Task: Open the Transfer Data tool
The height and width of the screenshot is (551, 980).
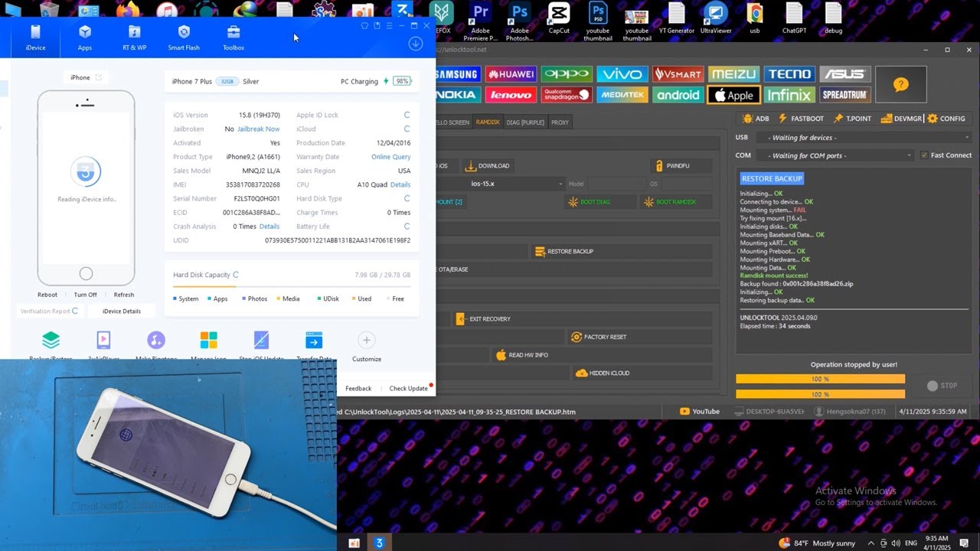Action: (x=314, y=345)
